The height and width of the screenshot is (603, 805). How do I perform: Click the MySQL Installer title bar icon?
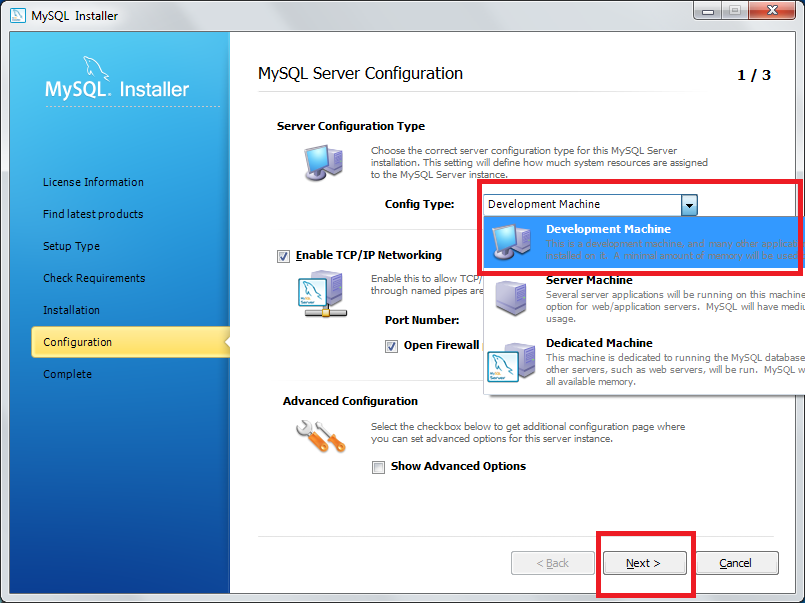[17, 15]
